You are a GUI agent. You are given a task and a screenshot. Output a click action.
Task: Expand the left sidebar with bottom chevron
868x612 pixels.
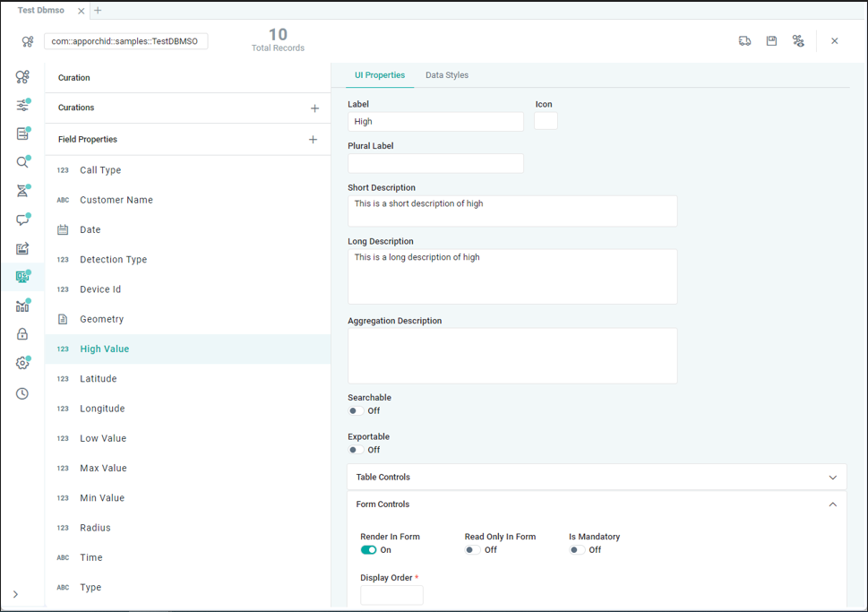15,594
